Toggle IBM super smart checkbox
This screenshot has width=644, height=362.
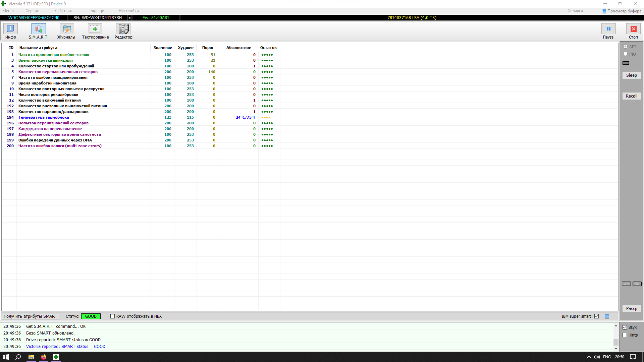(596, 316)
